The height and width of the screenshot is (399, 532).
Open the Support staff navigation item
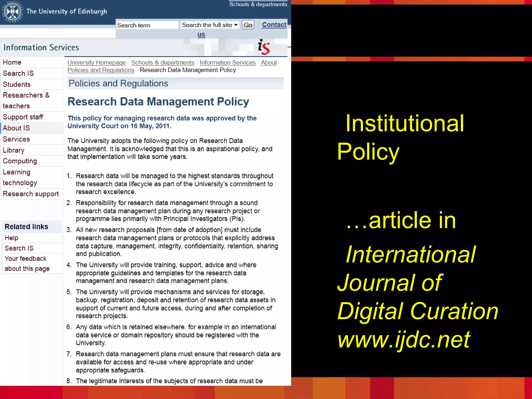(32, 117)
